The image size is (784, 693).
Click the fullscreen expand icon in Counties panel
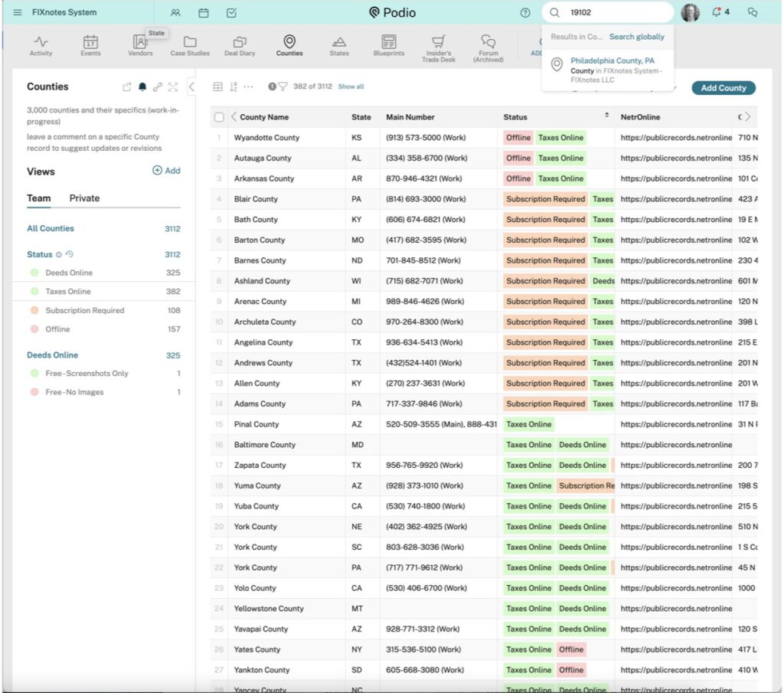point(173,87)
